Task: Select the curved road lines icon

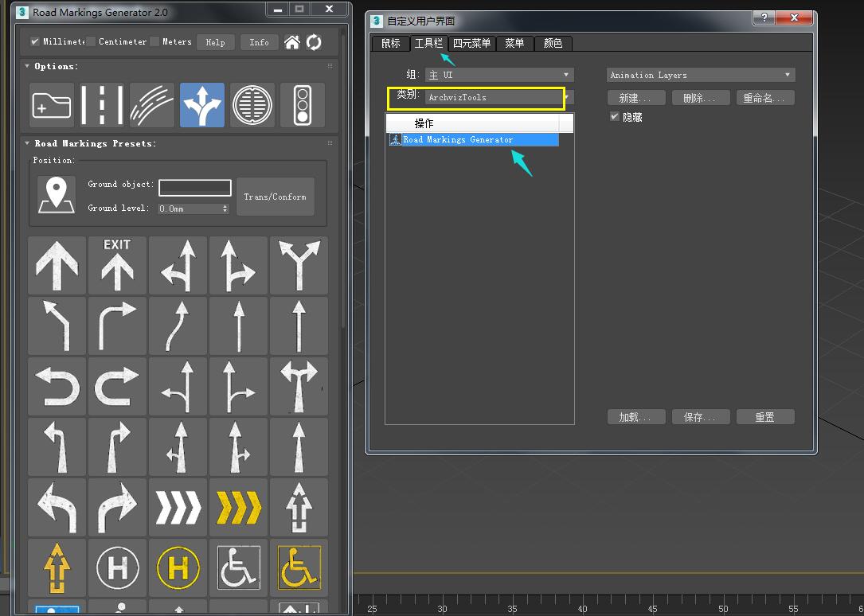Action: [x=152, y=105]
